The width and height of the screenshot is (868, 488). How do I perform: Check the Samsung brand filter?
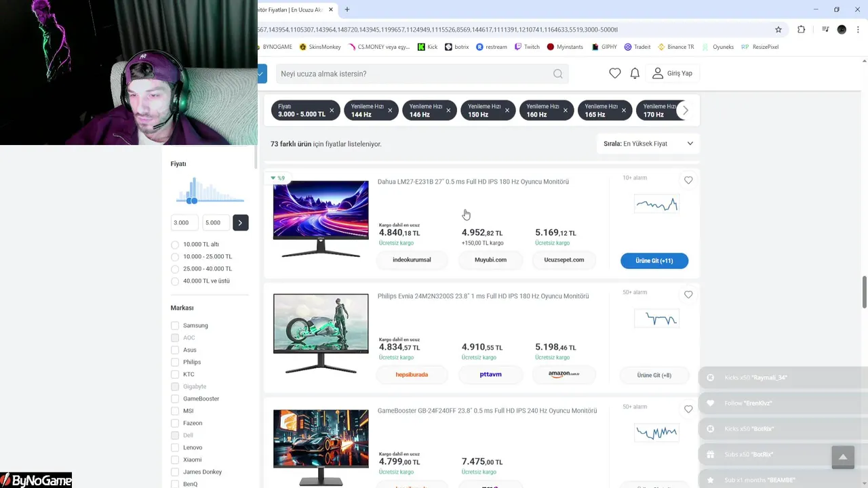[x=175, y=325]
